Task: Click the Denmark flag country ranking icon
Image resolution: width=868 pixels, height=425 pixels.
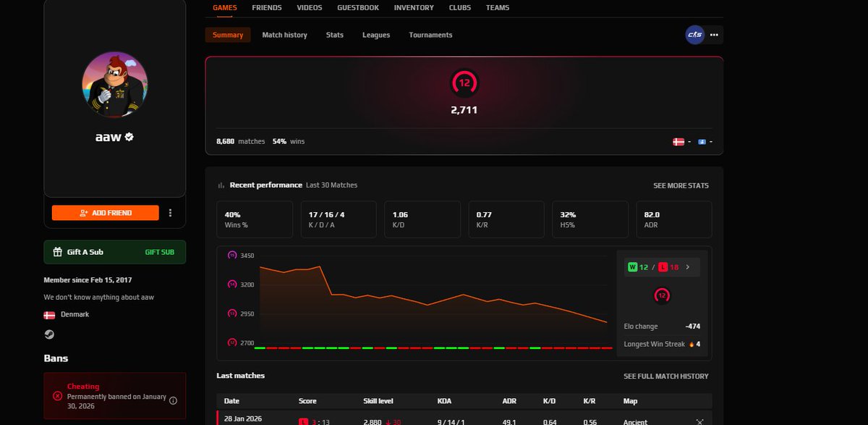Action: pos(678,142)
